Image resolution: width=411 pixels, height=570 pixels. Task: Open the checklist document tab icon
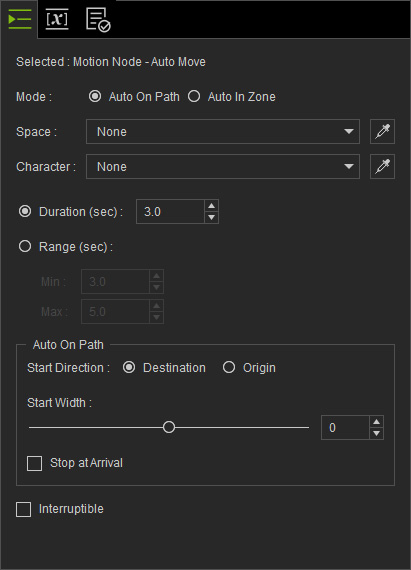pos(98,20)
